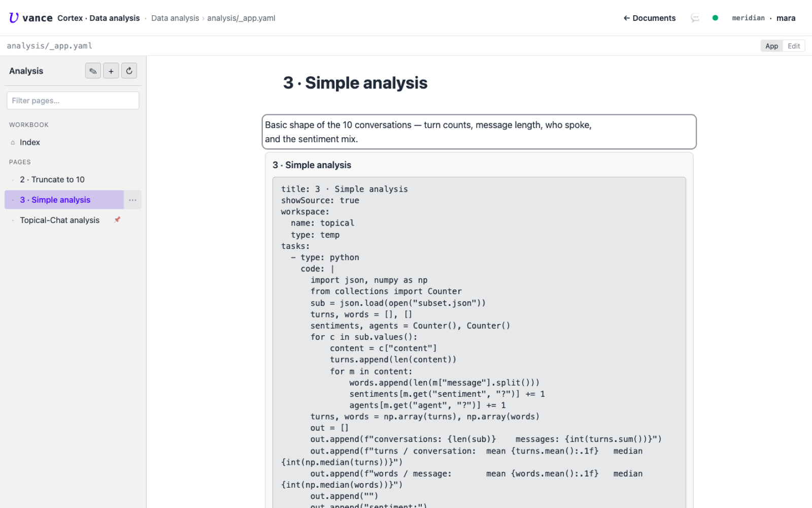Click the WORKBOOK section label
The width and height of the screenshot is (812, 508).
tap(29, 125)
